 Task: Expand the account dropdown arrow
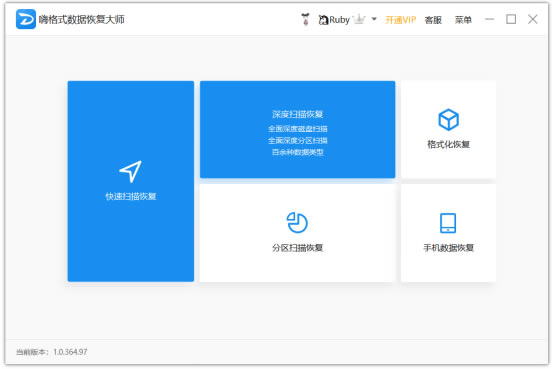(374, 19)
